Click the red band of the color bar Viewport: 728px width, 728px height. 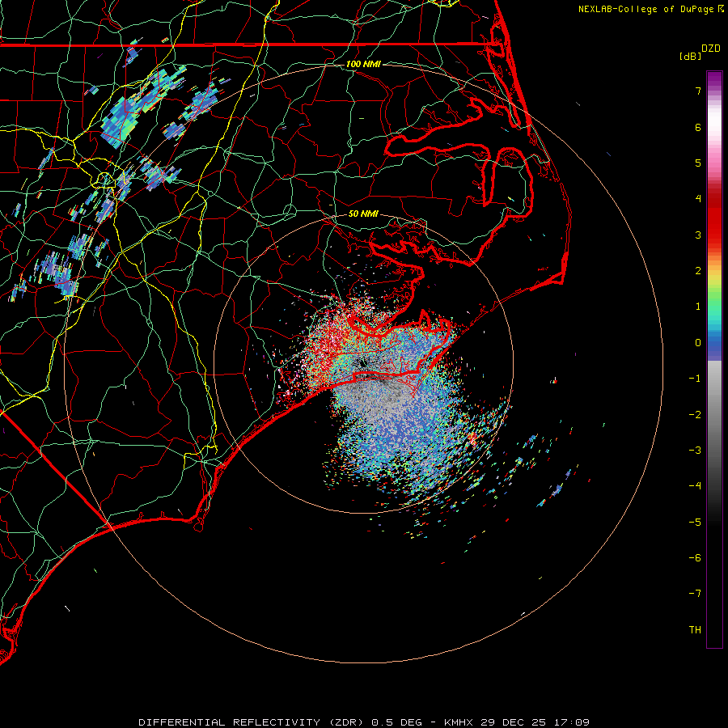click(714, 218)
